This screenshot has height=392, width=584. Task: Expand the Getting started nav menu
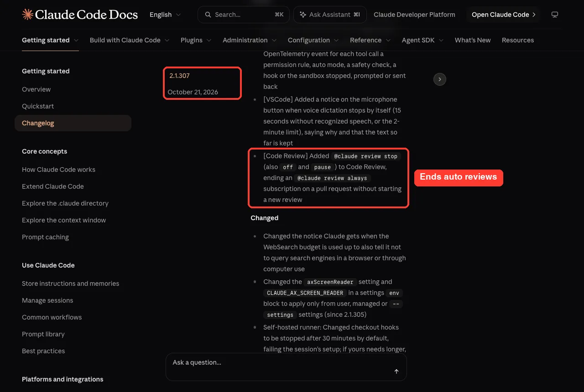click(x=50, y=40)
